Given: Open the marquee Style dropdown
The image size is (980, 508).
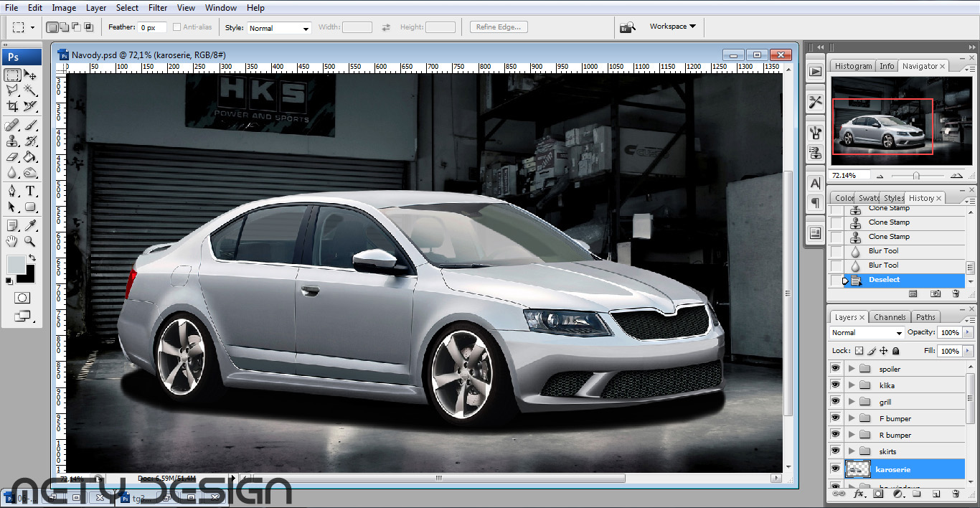Looking at the screenshot, I should (x=279, y=28).
